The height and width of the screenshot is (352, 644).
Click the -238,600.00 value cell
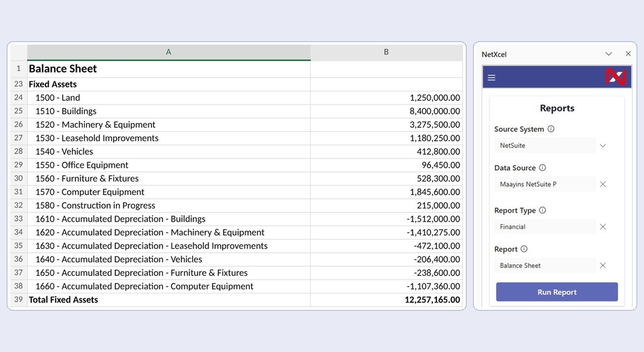[387, 272]
